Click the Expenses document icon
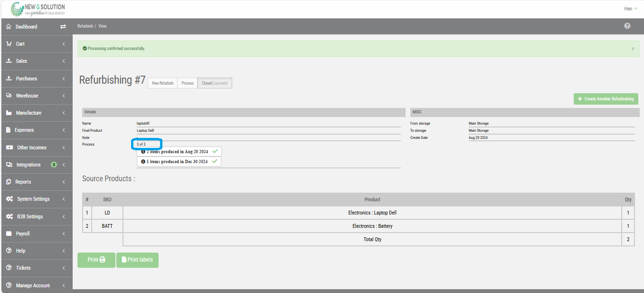This screenshot has height=293, width=644. [x=9, y=130]
